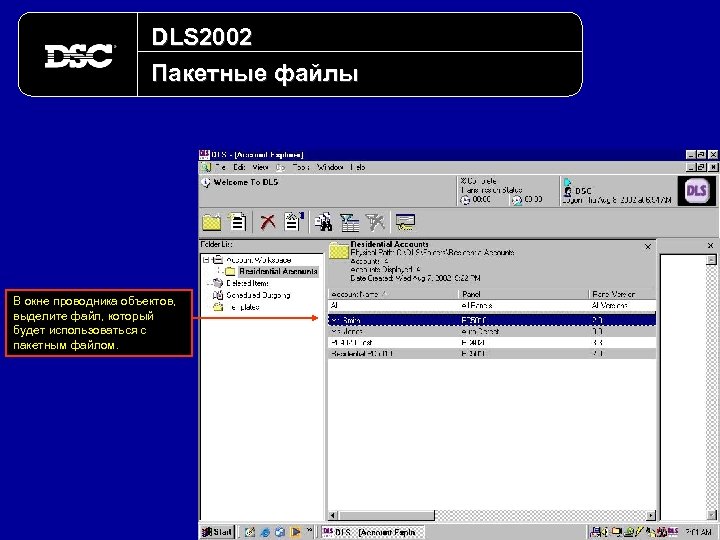
Task: Select Account Workspace in the folder list
Action: click(259, 260)
